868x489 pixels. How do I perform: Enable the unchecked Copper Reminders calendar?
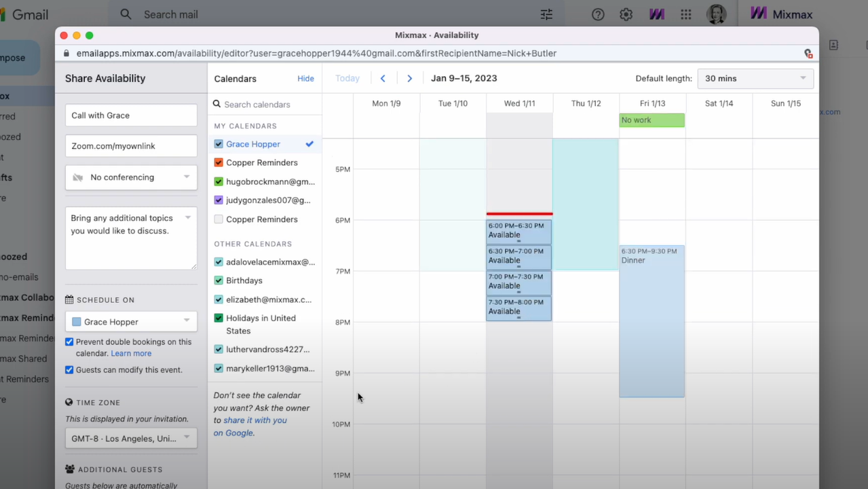tap(219, 219)
